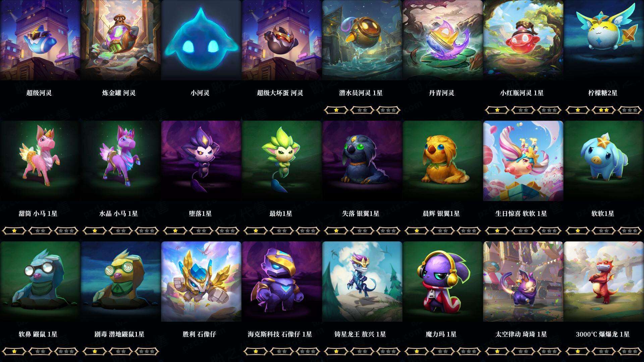Select the 超级河灵 thumbnail
644x362 pixels.
(x=40, y=40)
